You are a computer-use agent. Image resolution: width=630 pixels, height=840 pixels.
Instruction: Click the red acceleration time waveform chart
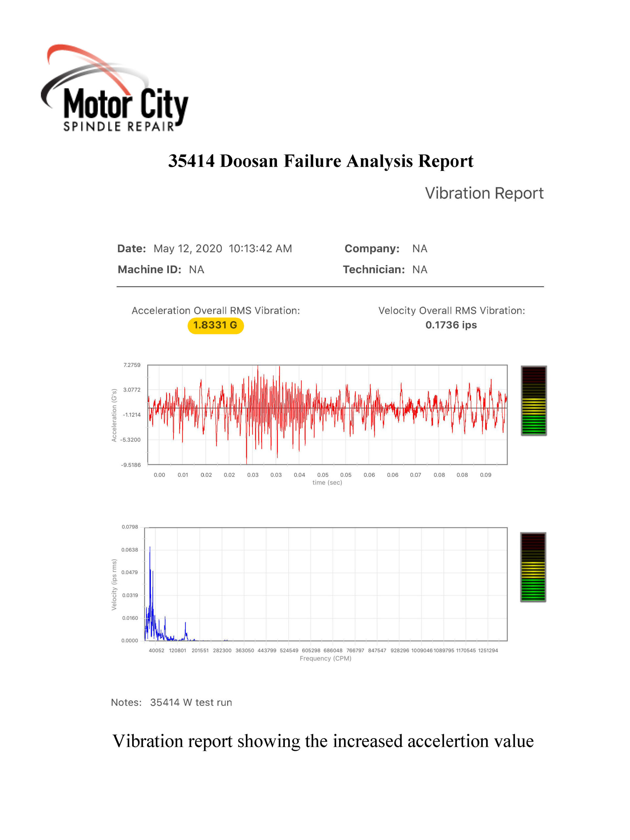click(x=327, y=415)
